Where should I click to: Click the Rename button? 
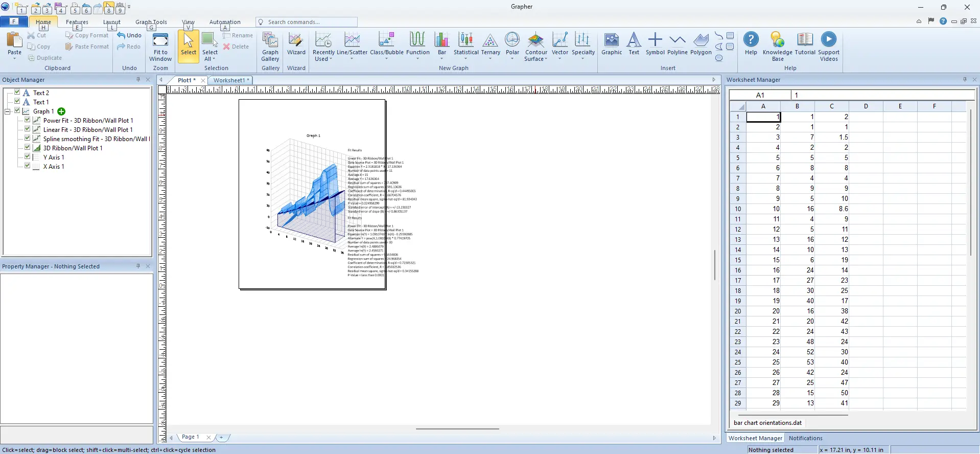click(238, 35)
